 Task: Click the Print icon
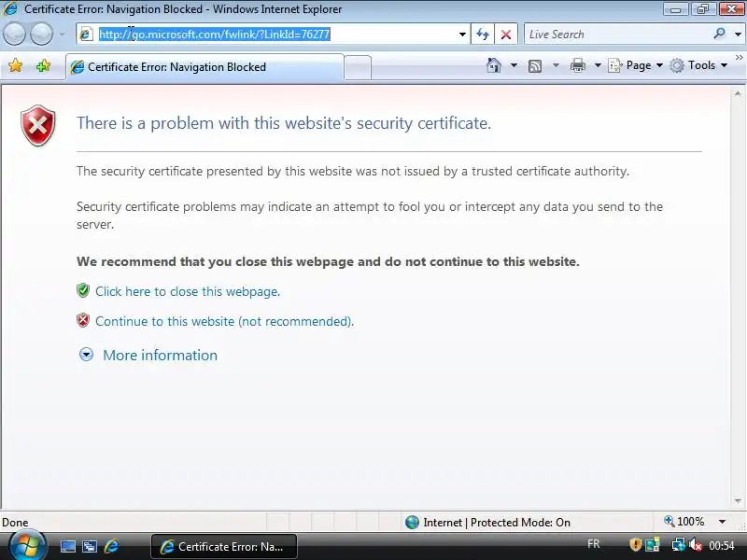point(577,65)
